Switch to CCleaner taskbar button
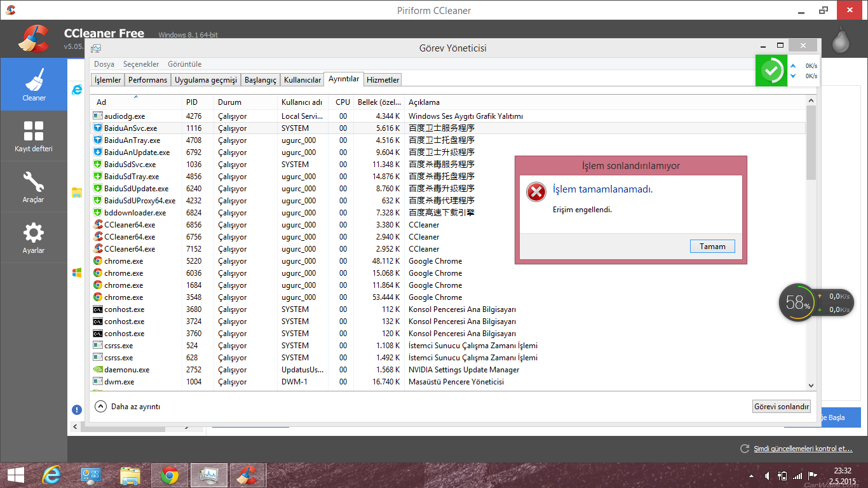 pos(247,475)
